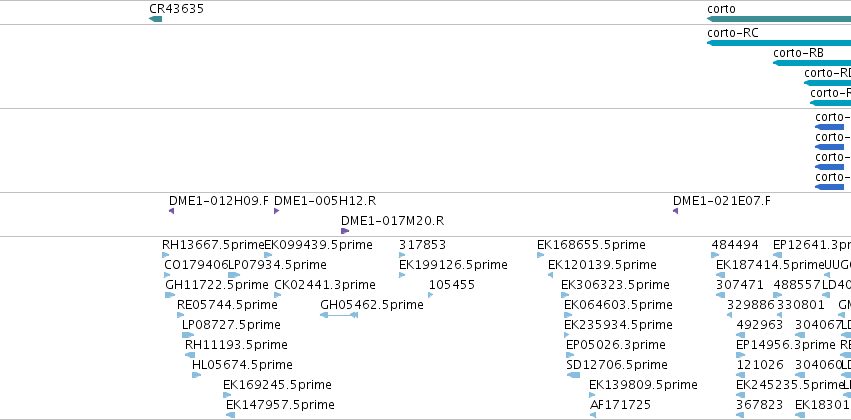Select the EK187414.5prime EST label
The width and height of the screenshot is (851, 420).
point(770,265)
